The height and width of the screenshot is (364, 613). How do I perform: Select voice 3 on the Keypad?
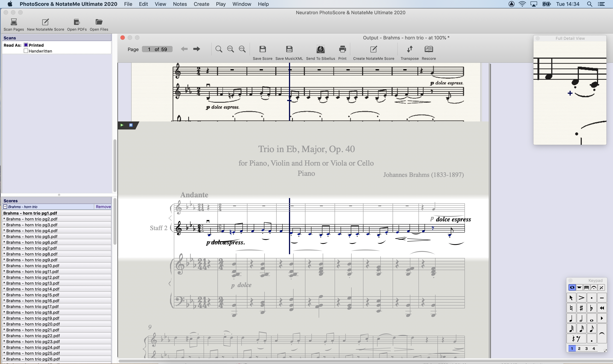[x=587, y=348]
